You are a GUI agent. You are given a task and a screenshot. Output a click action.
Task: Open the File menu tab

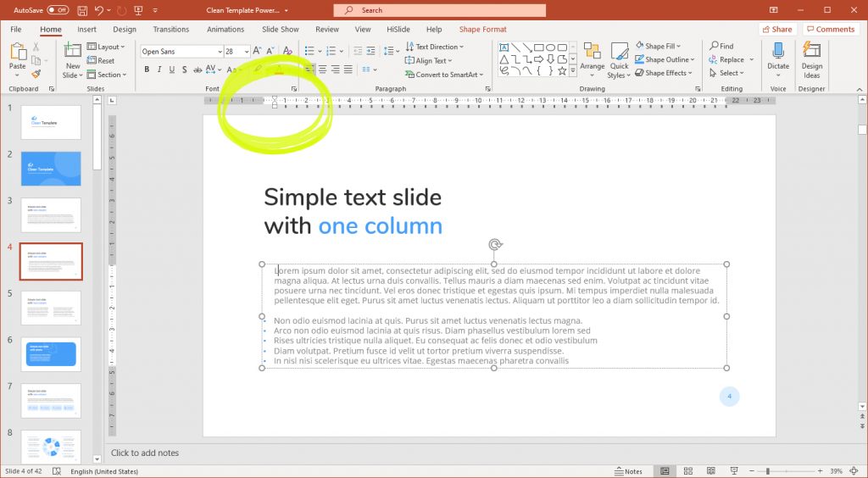16,30
